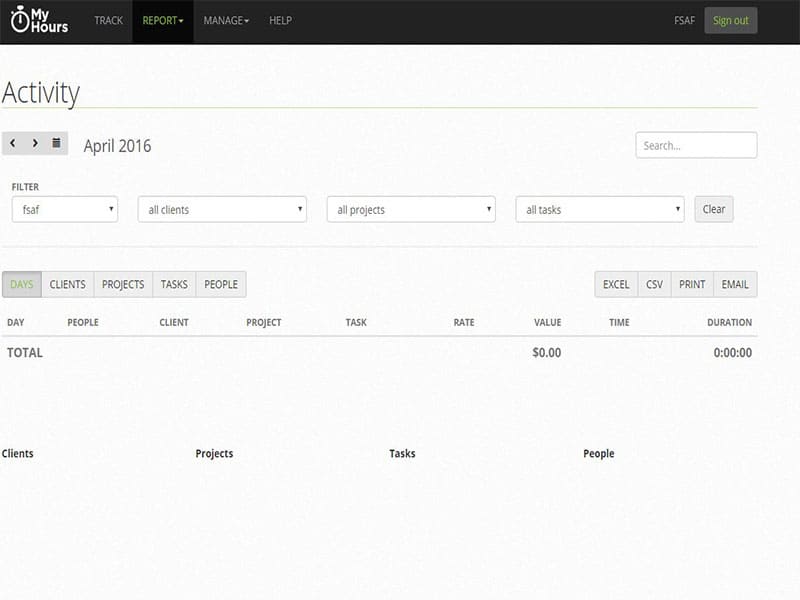
Task: Expand the all projects dropdown
Action: coord(411,210)
